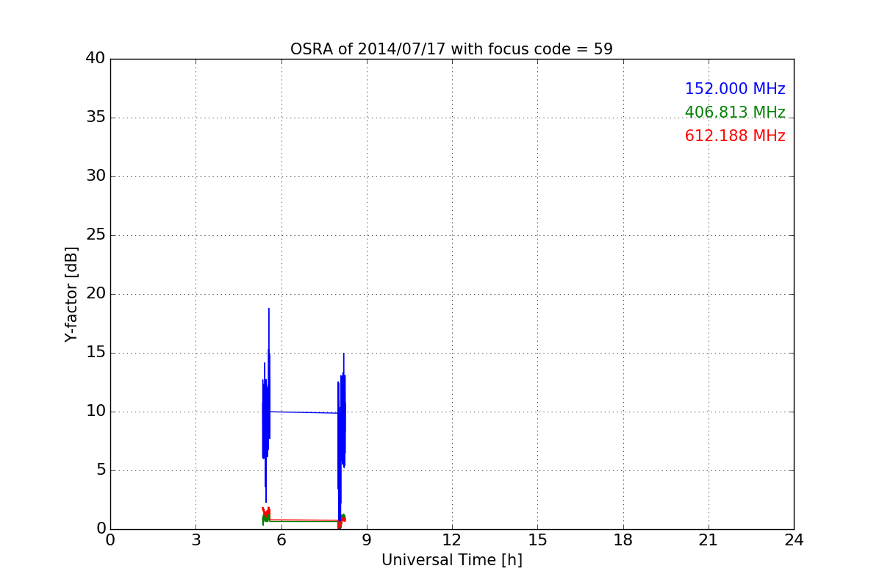This screenshot has width=882, height=588.
Task: Click x-axis tick label 12
Action: click(x=451, y=540)
